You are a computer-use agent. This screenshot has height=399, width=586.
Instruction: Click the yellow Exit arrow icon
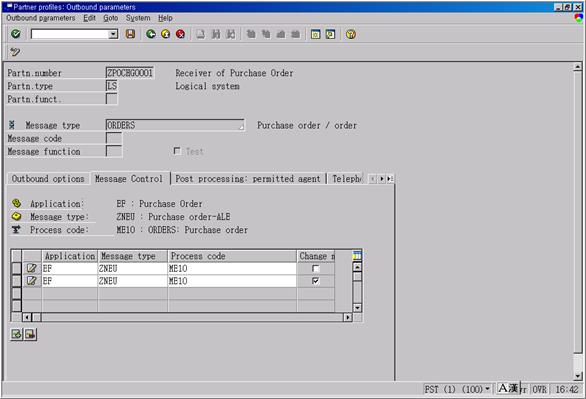(166, 34)
